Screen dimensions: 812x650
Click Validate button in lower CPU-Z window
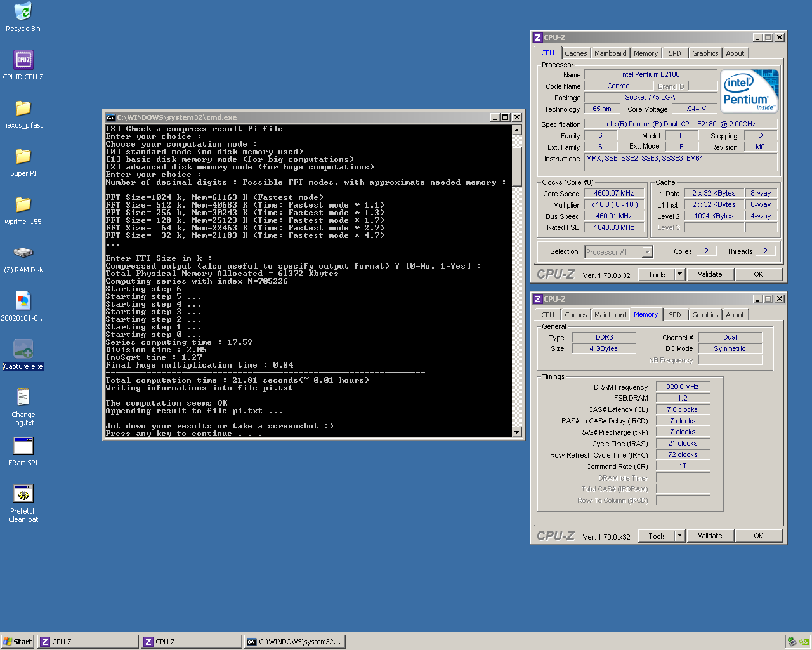[x=710, y=536]
